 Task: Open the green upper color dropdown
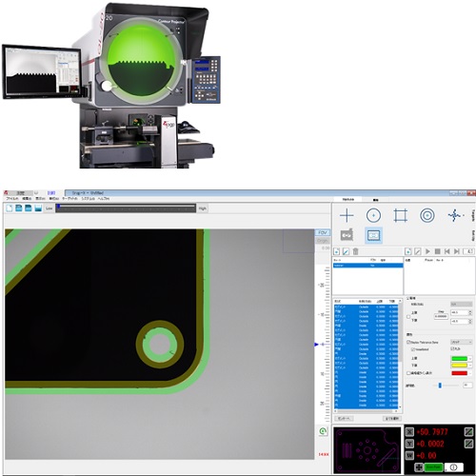pos(470,359)
